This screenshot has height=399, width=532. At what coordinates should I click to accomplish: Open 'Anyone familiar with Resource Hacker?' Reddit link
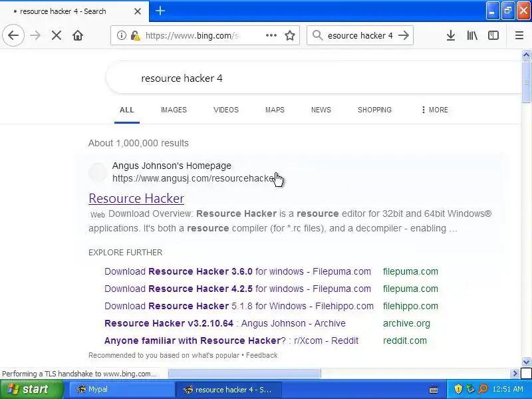coord(231,340)
